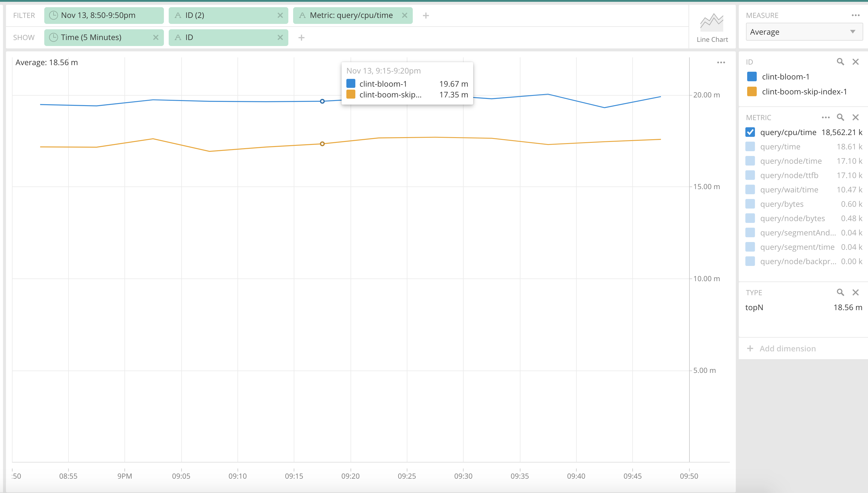The height and width of the screenshot is (493, 868).
Task: Uncheck the query/cpu/time metric checkbox
Action: click(750, 132)
